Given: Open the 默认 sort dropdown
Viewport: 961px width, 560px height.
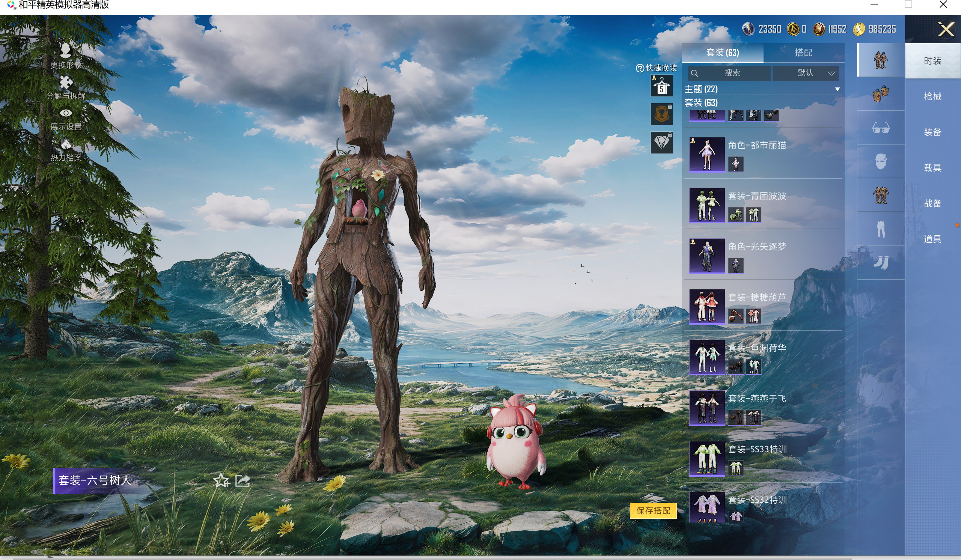Looking at the screenshot, I should (x=805, y=73).
